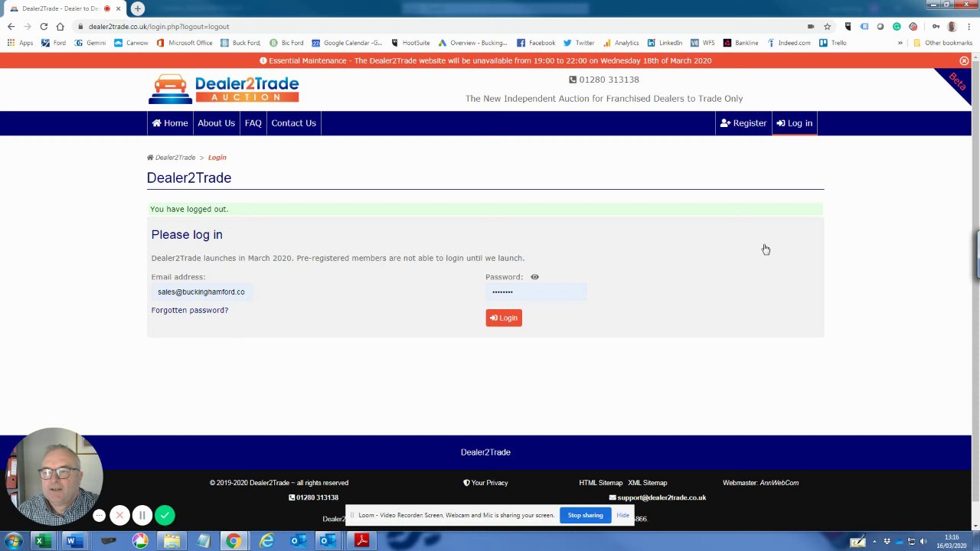Viewport: 980px width, 551px height.
Task: Open the HootSuite bookmark
Action: point(410,43)
